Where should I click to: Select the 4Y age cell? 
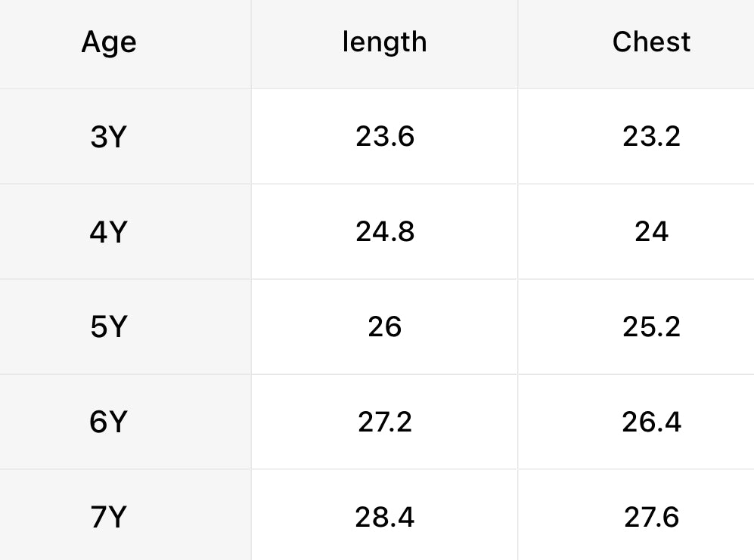(x=107, y=232)
